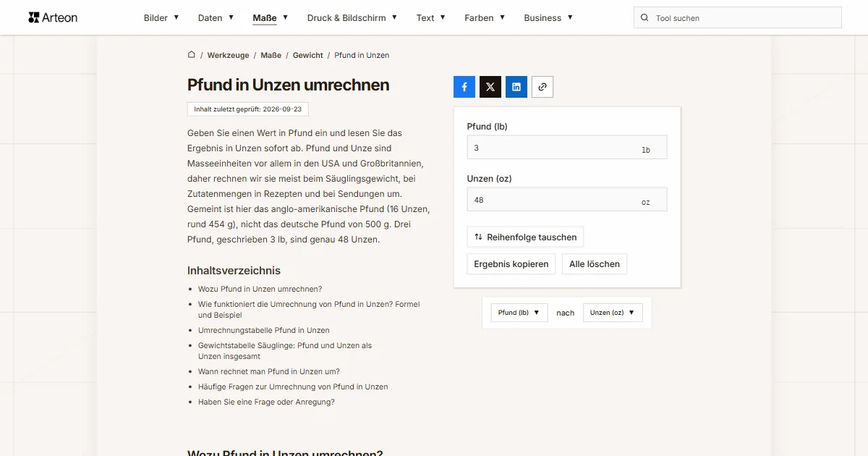Viewport: 868px width, 456px height.
Task: Go to Maße breadcrumb link
Action: [x=271, y=55]
